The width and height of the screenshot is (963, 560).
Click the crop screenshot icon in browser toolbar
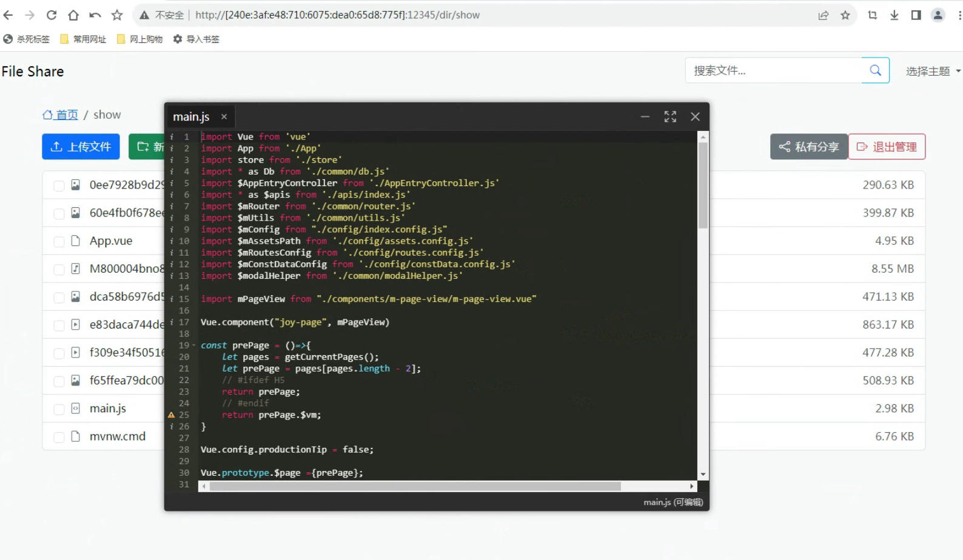pyautogui.click(x=873, y=15)
